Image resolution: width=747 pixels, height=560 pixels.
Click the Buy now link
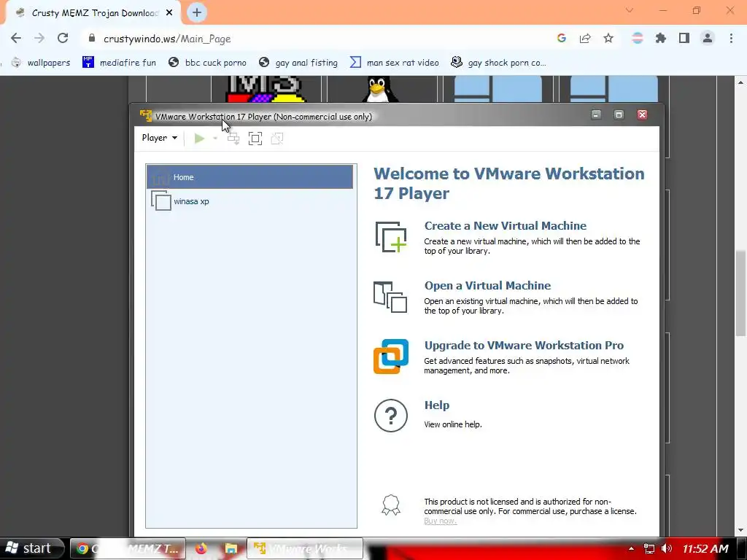coord(440,521)
